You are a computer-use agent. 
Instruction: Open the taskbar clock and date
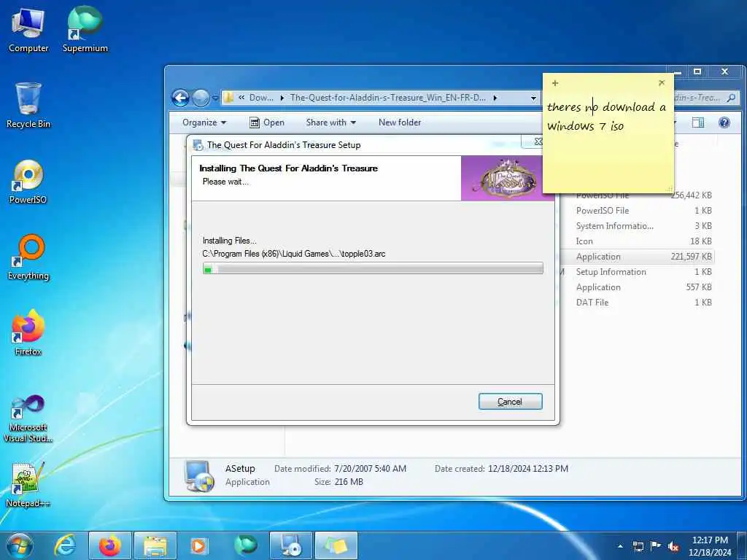(x=710, y=546)
